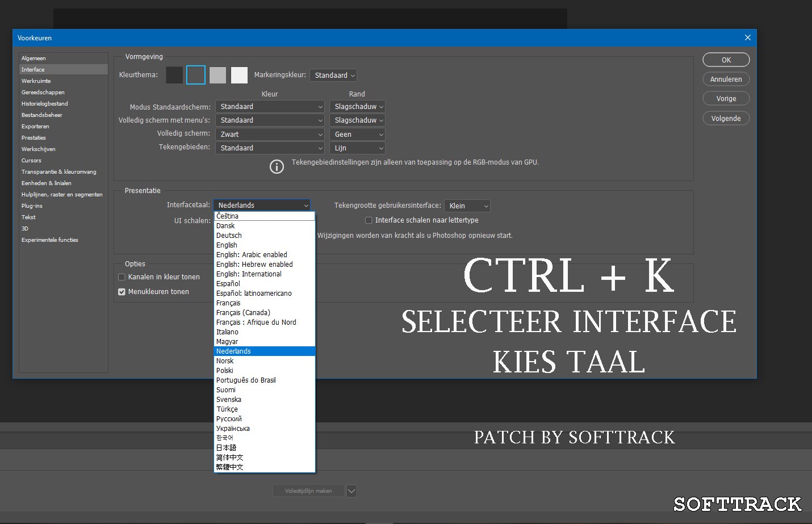Open the Werkruimte preferences category
Image resolution: width=812 pixels, height=524 pixels.
pyautogui.click(x=36, y=81)
